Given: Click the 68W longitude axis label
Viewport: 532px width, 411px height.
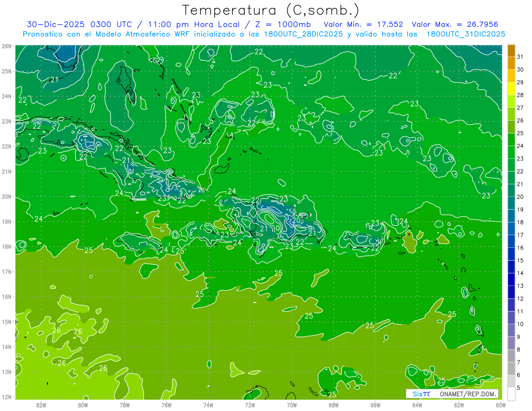Looking at the screenshot, I should (333, 405).
